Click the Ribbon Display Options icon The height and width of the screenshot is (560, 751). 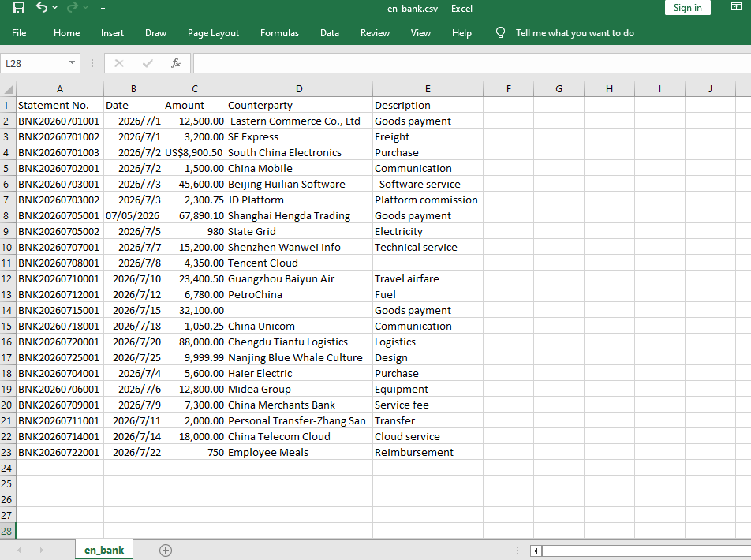pos(736,7)
